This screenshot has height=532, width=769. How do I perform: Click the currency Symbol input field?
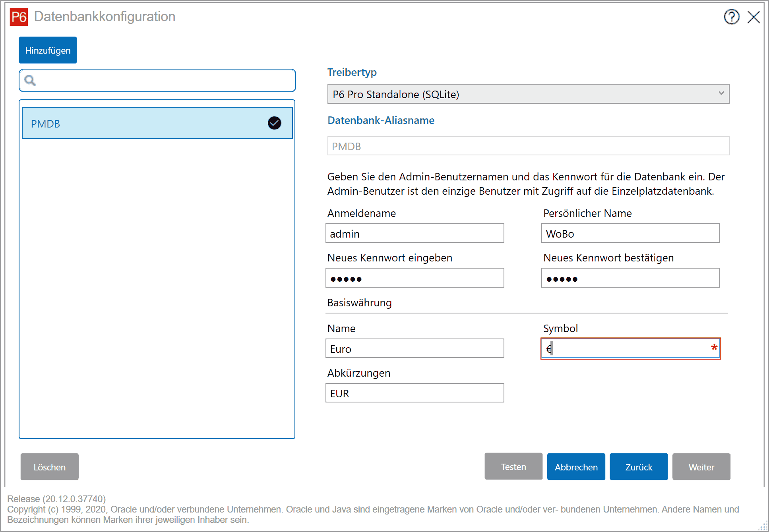[630, 349]
